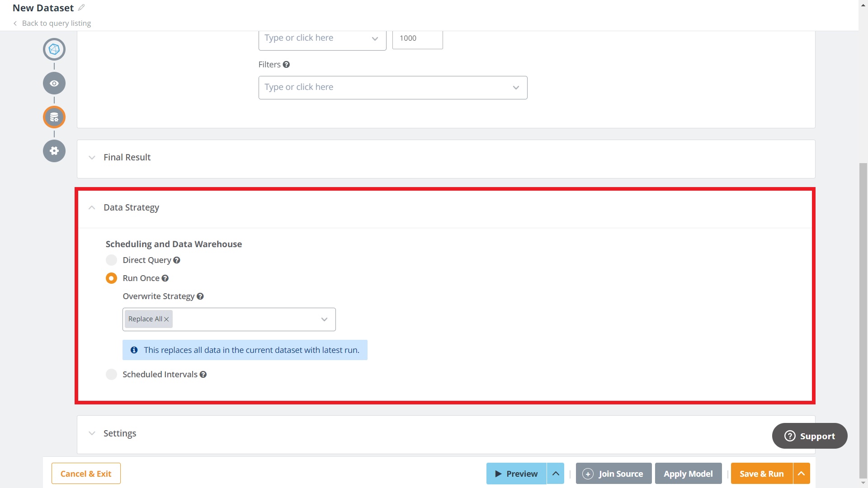
Task: Click the pencil icon to rename New Dataset
Action: click(x=81, y=7)
